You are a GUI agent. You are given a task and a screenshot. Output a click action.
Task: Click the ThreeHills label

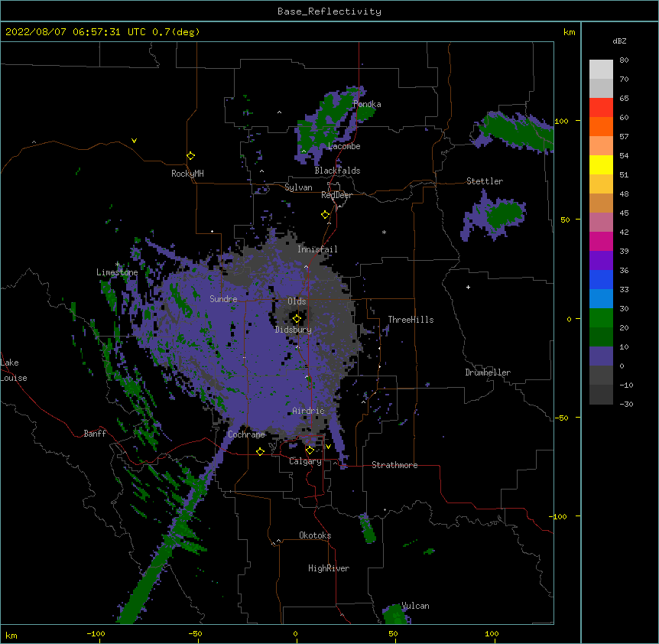click(411, 320)
